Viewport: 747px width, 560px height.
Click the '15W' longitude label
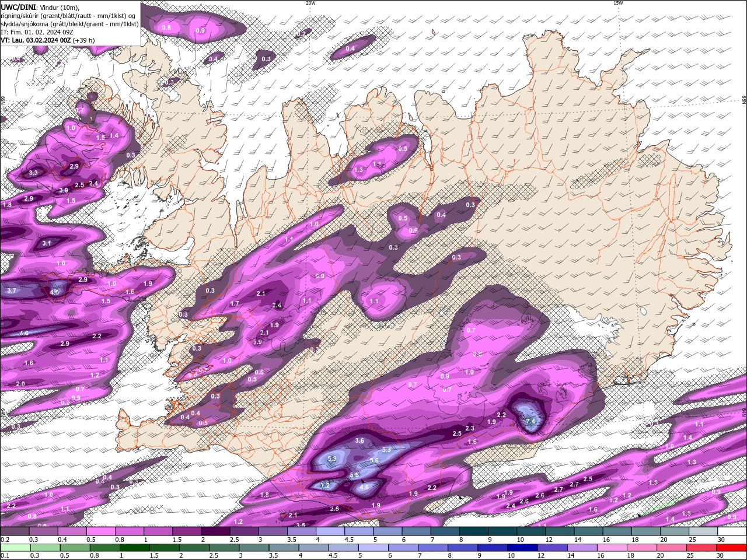click(x=617, y=3)
